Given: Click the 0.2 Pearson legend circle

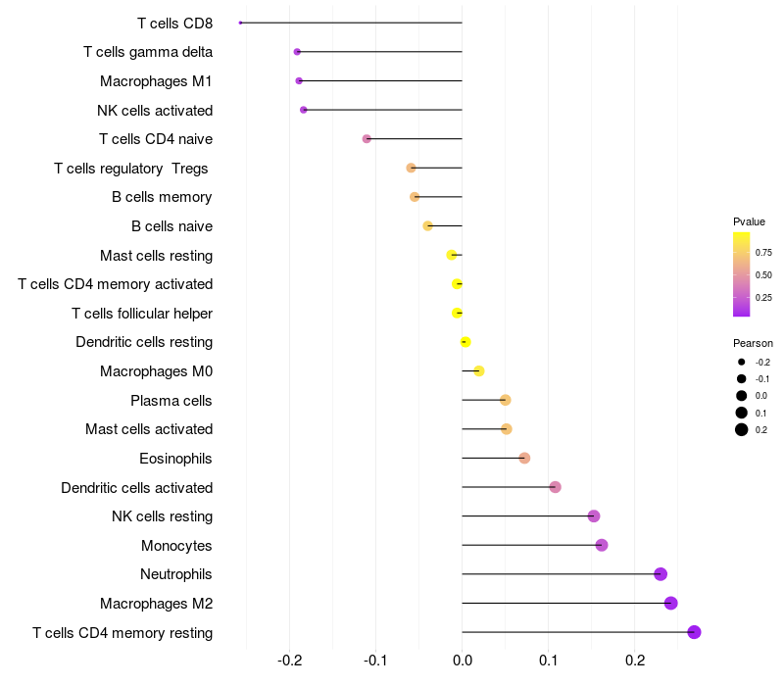Looking at the screenshot, I should pos(742,429).
